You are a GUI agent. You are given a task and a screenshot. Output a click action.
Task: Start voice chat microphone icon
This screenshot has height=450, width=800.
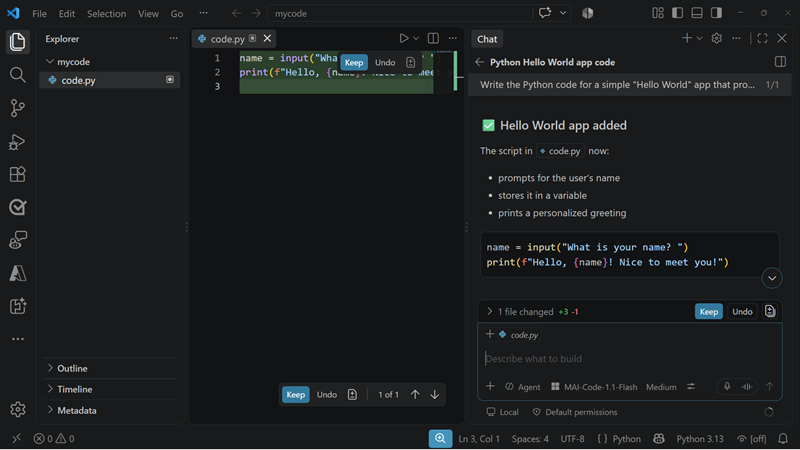(727, 387)
